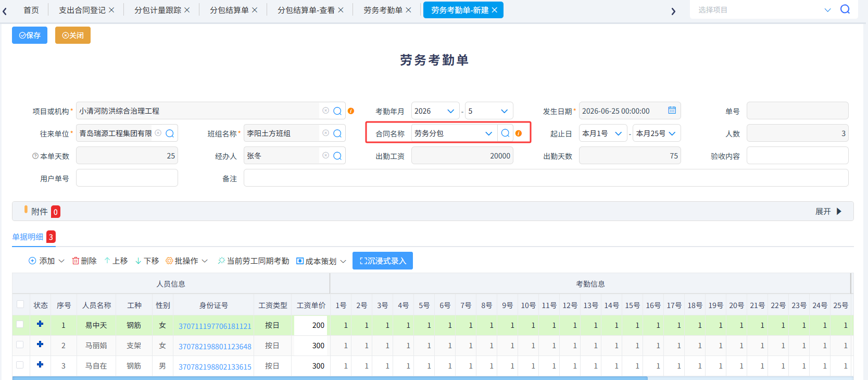Close the 劳务考勤单-新建 tab
Viewport: 868px width, 380px height.
[x=495, y=10]
